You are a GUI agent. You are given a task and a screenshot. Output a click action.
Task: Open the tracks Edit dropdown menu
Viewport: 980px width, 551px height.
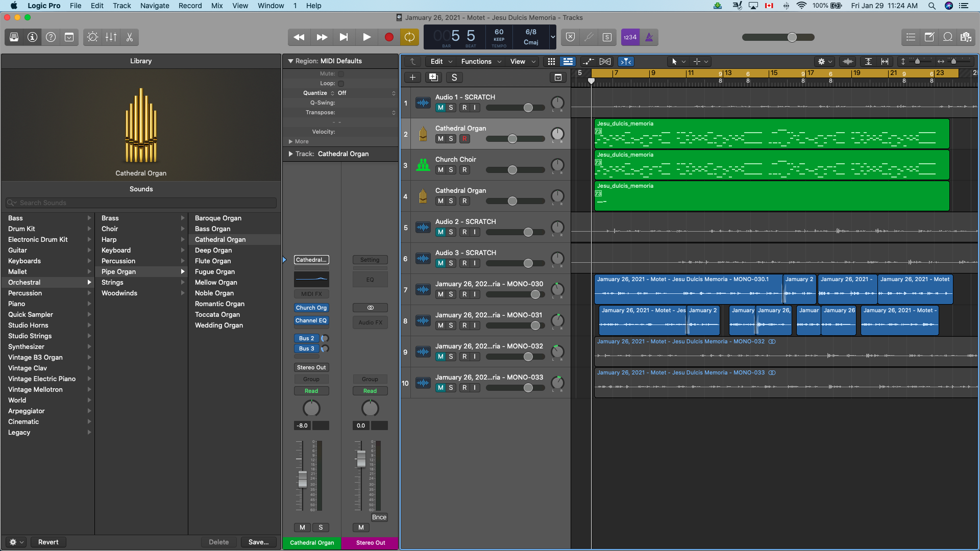[441, 61]
